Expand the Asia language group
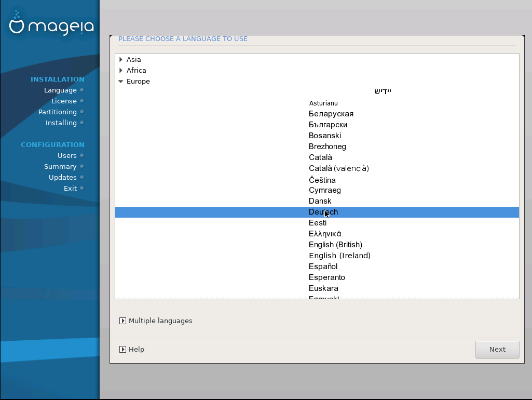This screenshot has height=400, width=532. click(x=121, y=60)
